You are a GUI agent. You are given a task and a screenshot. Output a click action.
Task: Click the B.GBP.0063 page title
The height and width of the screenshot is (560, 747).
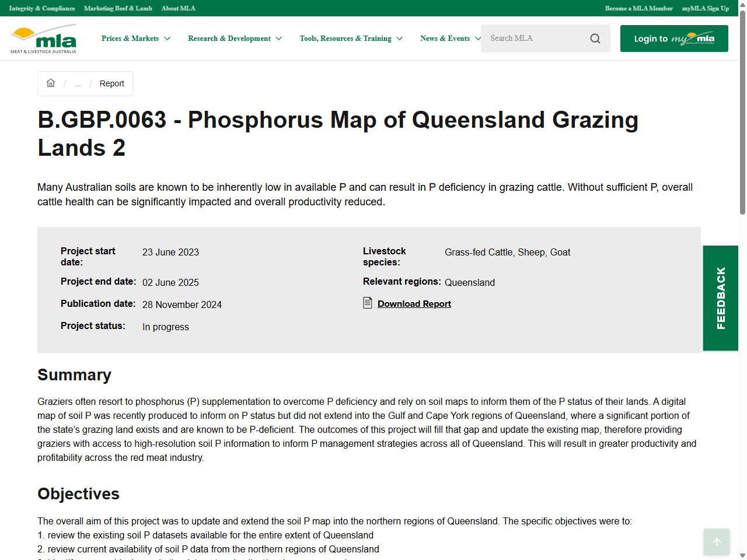click(x=338, y=134)
